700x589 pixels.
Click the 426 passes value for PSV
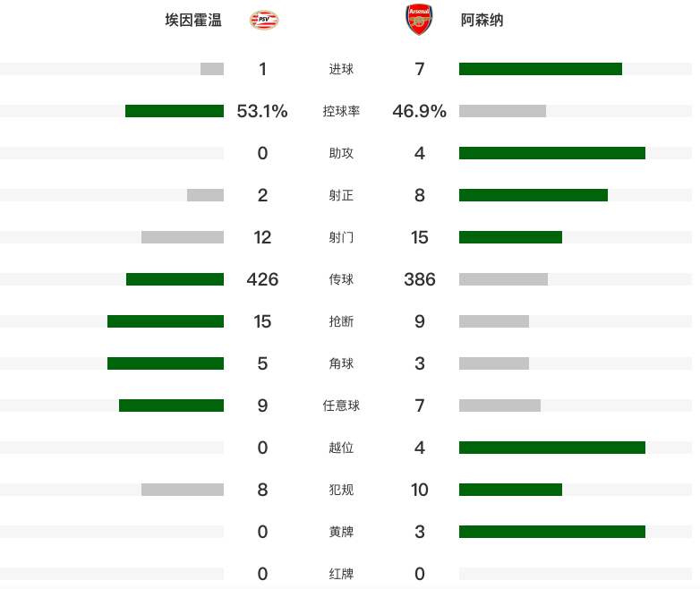[x=262, y=279]
